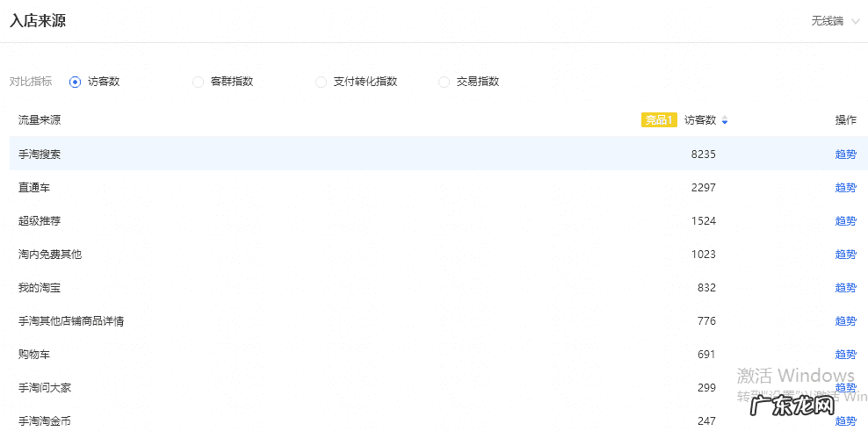The image size is (868, 431).
Task: Click the 操作 column header
Action: coord(845,120)
